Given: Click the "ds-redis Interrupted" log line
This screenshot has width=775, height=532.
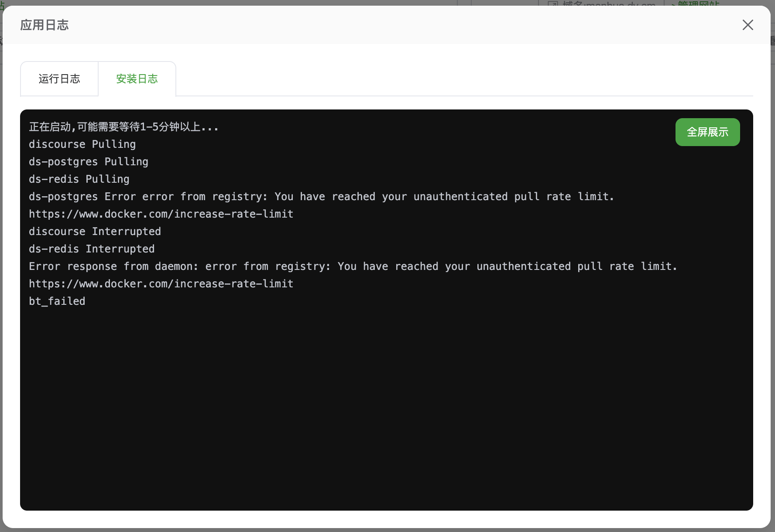Looking at the screenshot, I should [x=92, y=249].
